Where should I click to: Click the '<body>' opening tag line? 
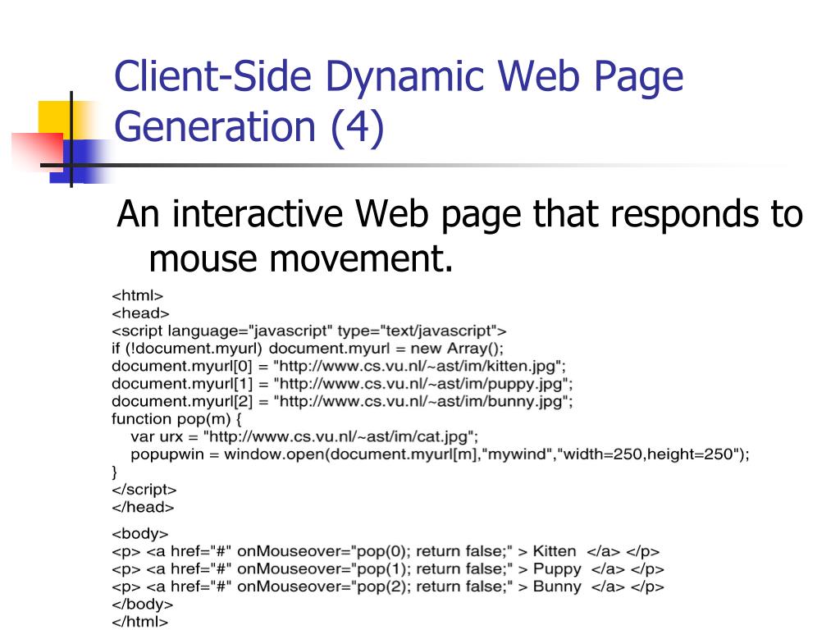(139, 534)
